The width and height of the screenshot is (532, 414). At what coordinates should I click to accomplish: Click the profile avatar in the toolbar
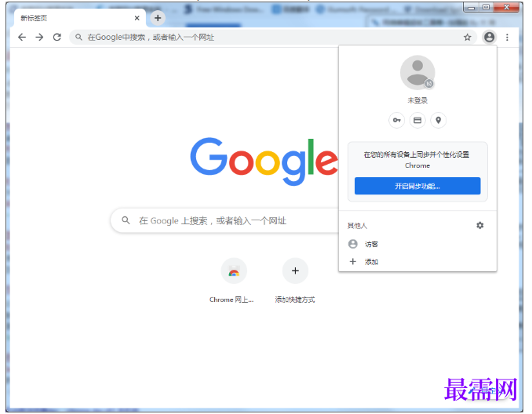click(489, 37)
